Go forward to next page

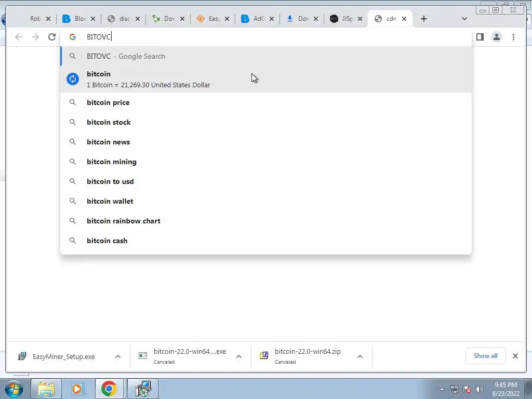pos(35,37)
